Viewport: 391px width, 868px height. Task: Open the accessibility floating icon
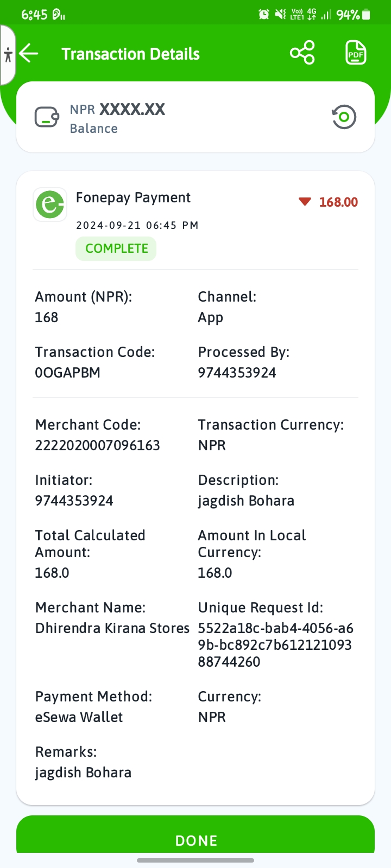8,55
